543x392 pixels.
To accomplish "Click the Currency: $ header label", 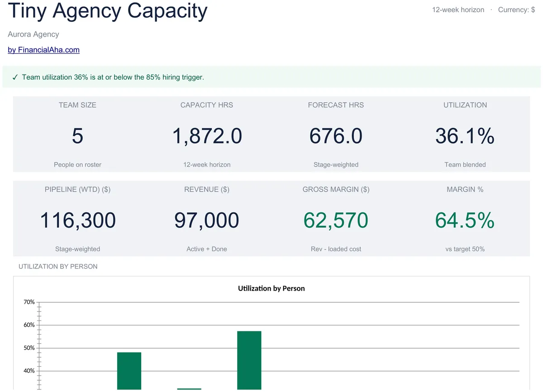I will (x=516, y=10).
